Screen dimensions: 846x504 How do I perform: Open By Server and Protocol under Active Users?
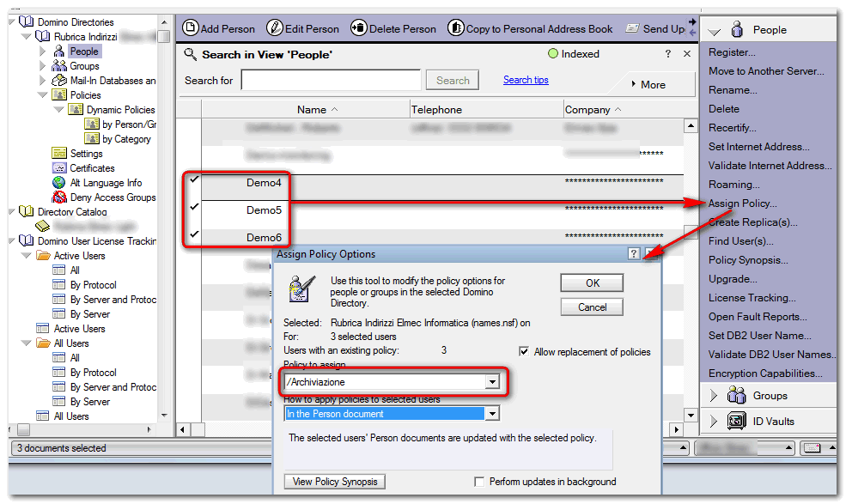pyautogui.click(x=113, y=299)
